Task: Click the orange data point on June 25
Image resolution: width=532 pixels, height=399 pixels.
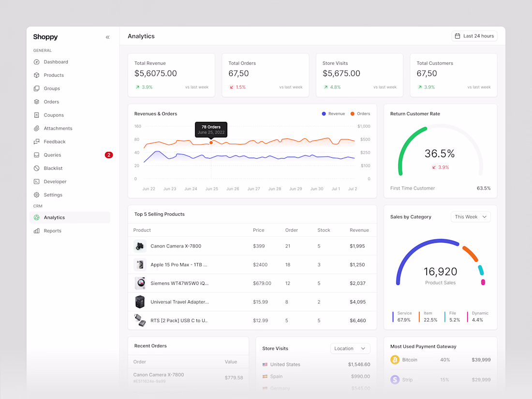Action: [211, 143]
